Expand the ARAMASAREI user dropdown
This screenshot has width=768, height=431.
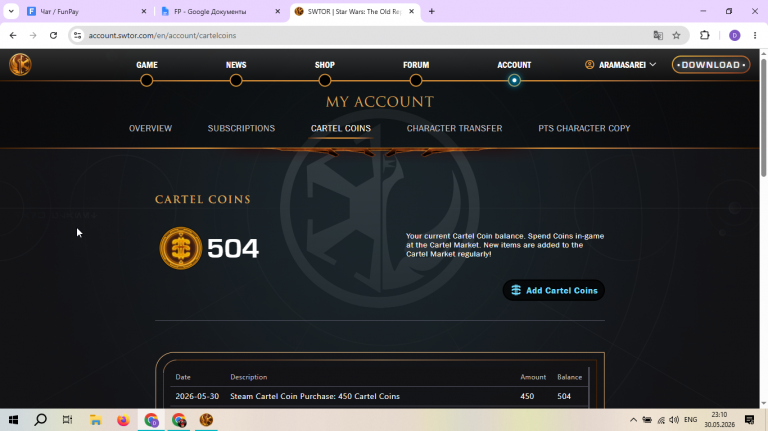pyautogui.click(x=621, y=65)
